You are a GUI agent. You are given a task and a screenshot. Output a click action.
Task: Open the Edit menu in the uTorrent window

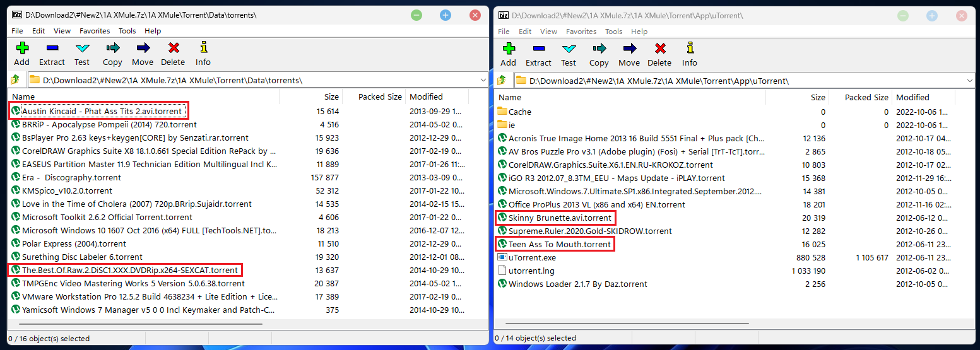click(525, 31)
